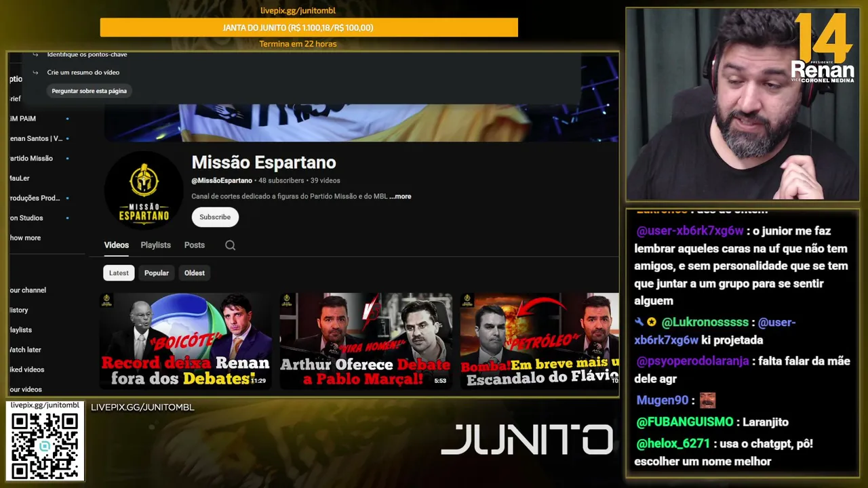
Task: Click username @FUBANGUISMO in chat
Action: [x=685, y=422]
